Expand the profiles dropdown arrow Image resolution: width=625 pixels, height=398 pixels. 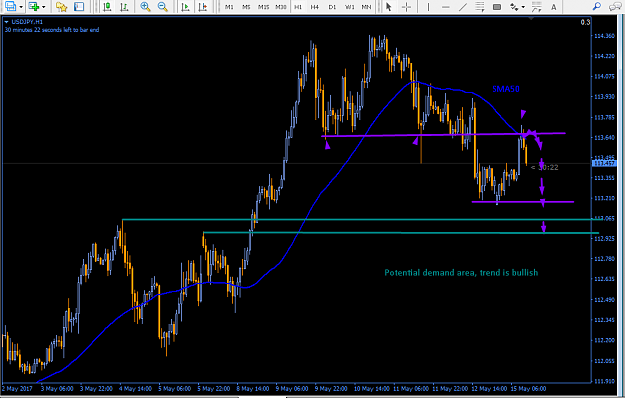click(x=21, y=7)
